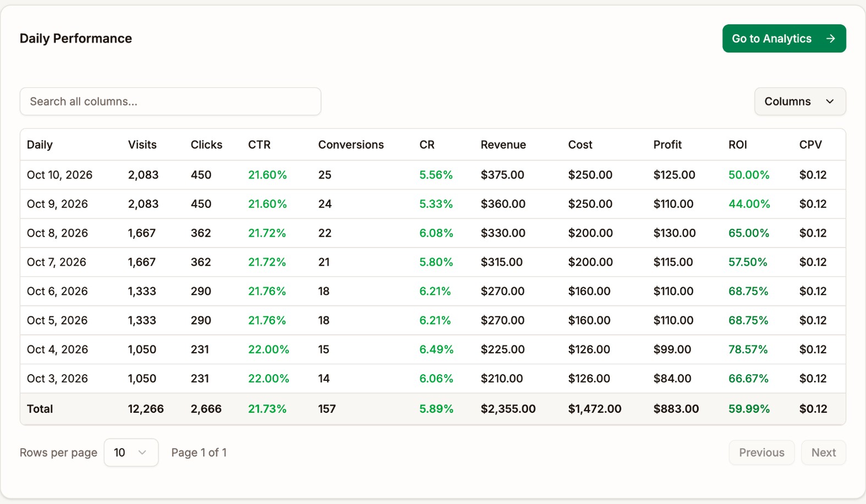
Task: Click the $2,355.00 total revenue
Action: [508, 409]
